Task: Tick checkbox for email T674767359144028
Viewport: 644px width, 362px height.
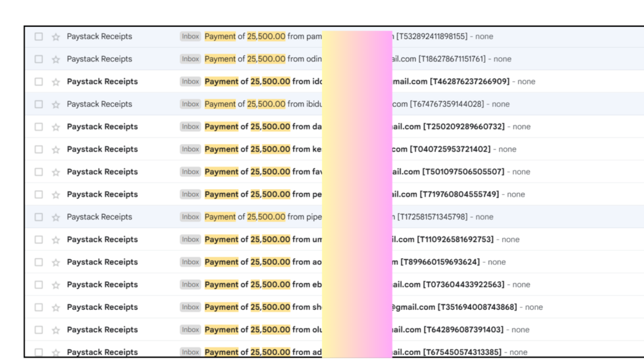Action: [38, 104]
